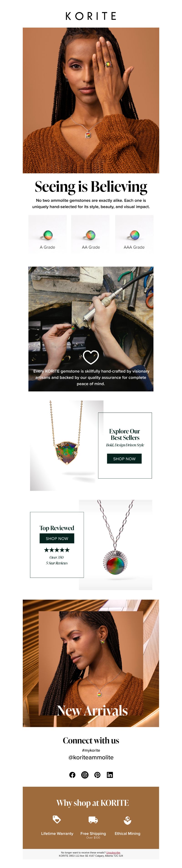The height and width of the screenshot is (868, 182).
Task: Open the Pinterest social icon
Action: pyautogui.click(x=97, y=775)
